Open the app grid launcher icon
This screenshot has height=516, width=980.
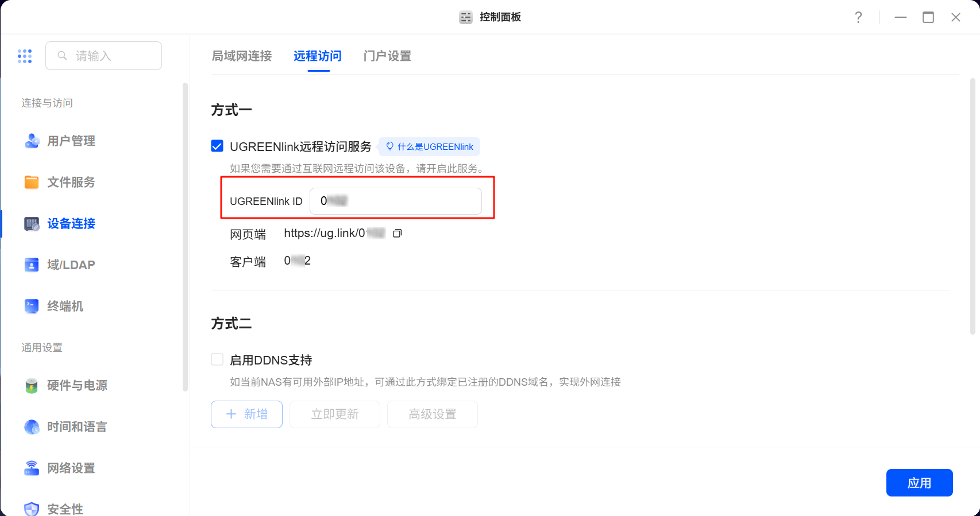[25, 56]
